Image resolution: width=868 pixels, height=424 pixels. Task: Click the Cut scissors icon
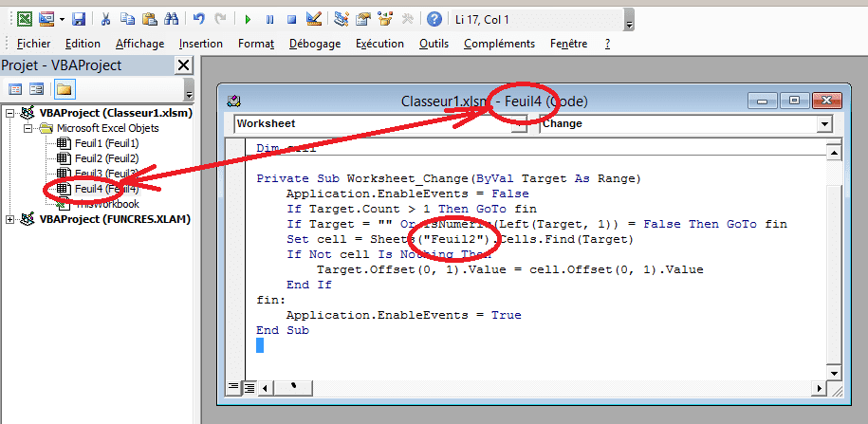[106, 19]
